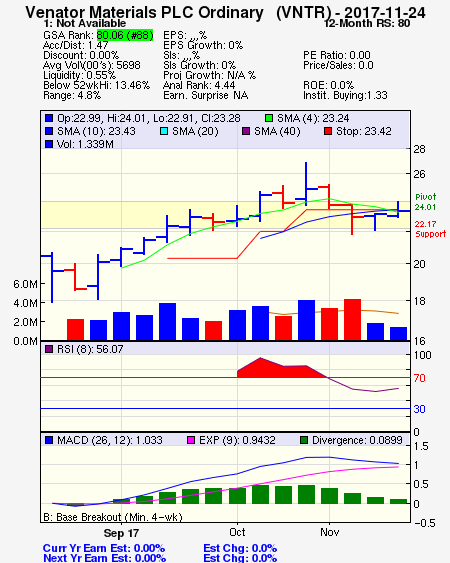Click the Oct date axis label
This screenshot has height=563, width=450.
237,532
